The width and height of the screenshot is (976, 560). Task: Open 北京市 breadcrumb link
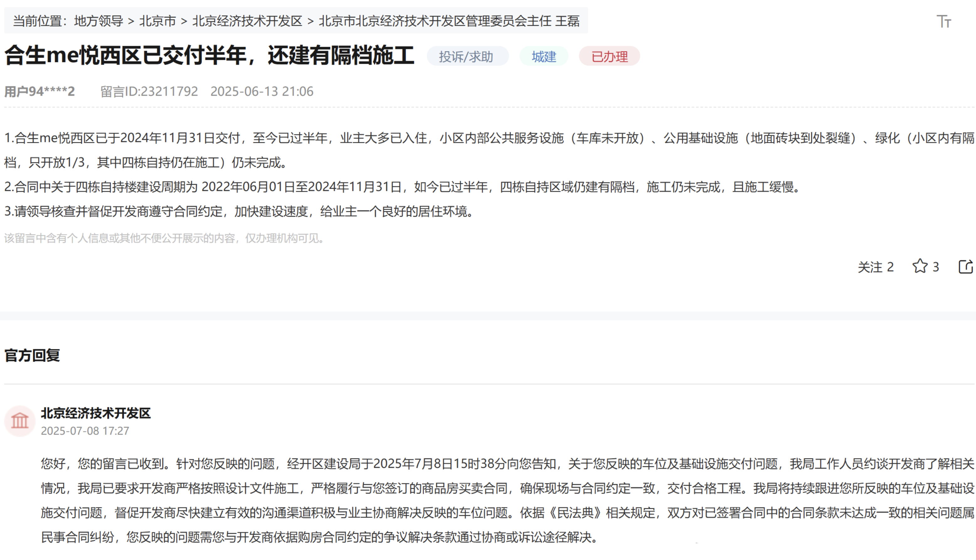tap(158, 21)
